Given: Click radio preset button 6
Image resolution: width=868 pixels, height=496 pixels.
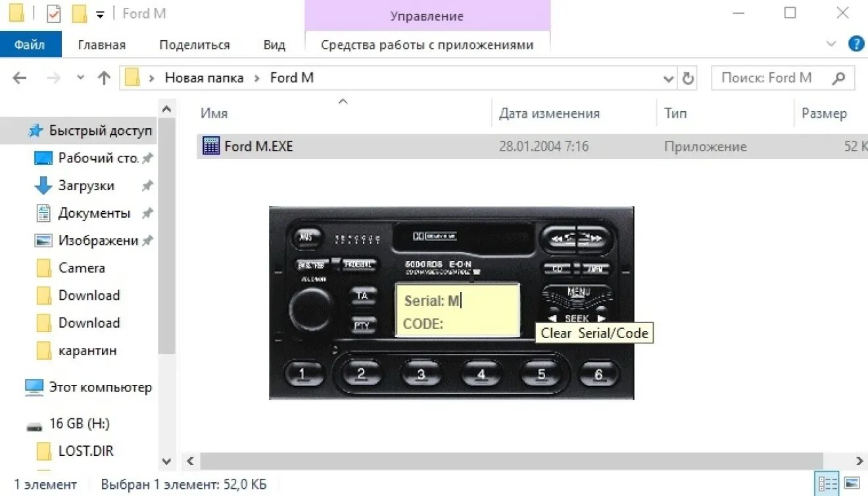Looking at the screenshot, I should coord(598,374).
